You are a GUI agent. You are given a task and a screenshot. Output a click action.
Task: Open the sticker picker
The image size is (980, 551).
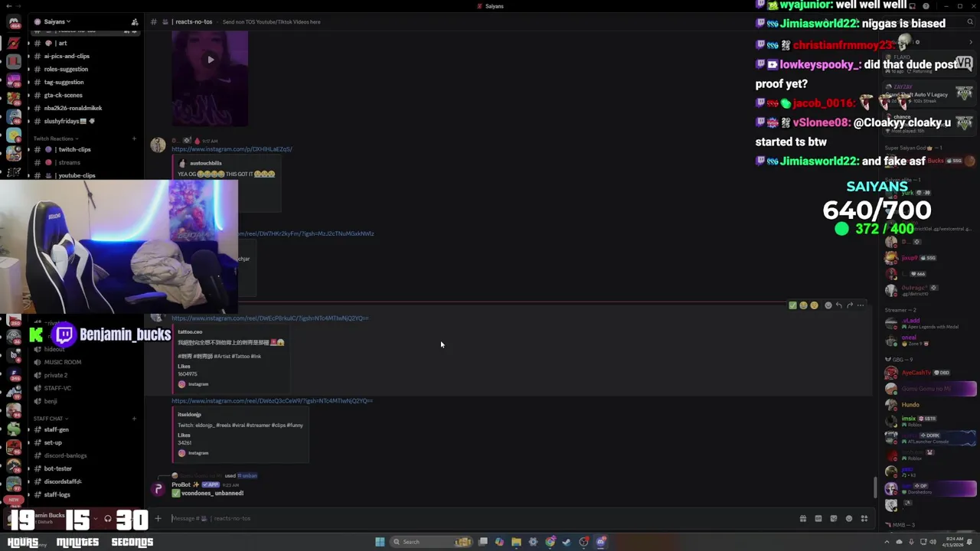(834, 519)
